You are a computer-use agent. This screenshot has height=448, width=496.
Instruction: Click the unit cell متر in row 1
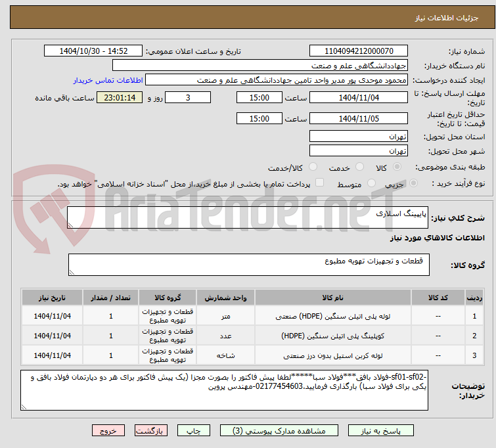pyautogui.click(x=225, y=316)
